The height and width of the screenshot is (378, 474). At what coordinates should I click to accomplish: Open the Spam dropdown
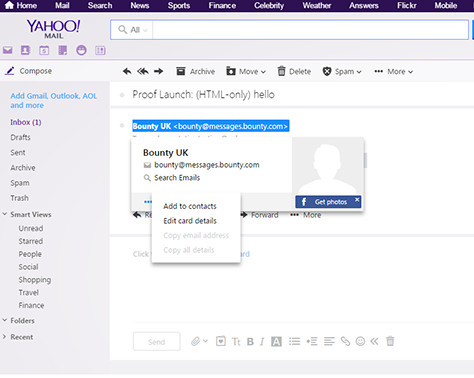[342, 71]
